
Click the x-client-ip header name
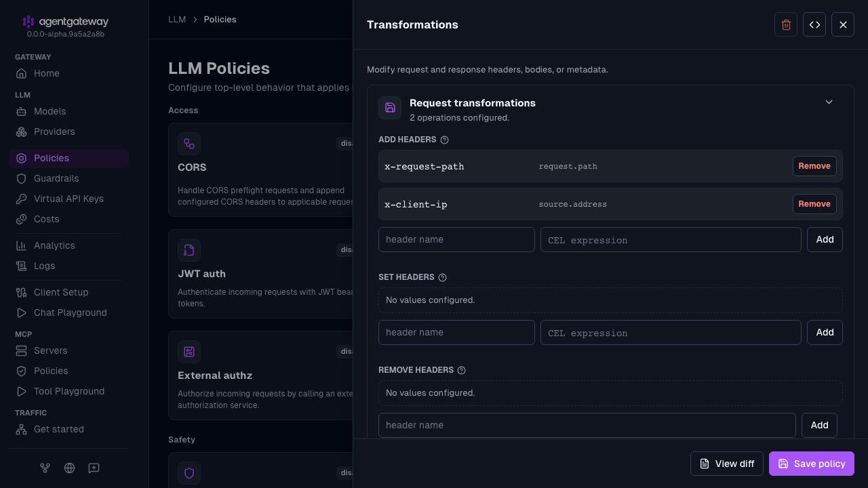coord(416,204)
